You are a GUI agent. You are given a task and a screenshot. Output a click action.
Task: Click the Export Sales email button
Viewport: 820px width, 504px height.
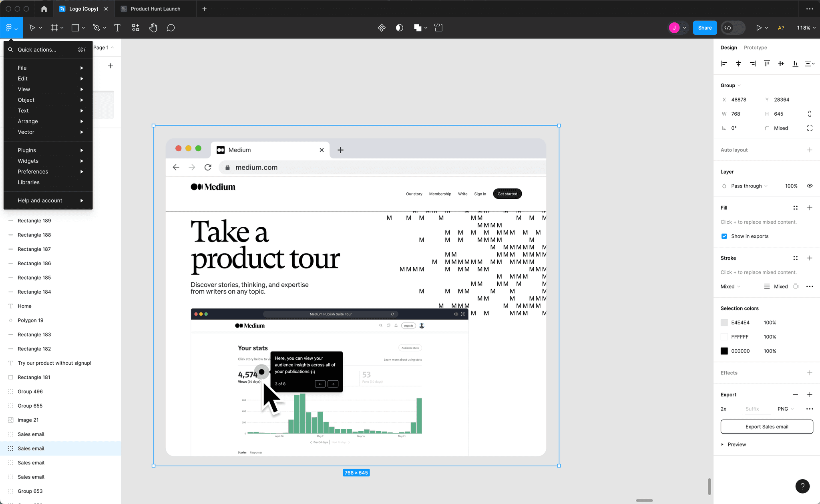click(x=766, y=426)
